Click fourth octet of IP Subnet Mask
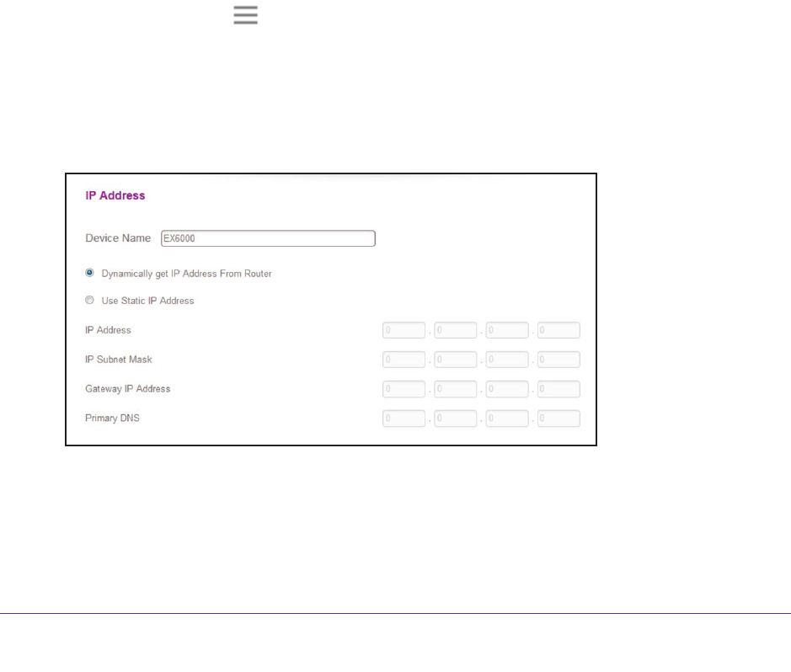Screen dimensions: 791x672 tap(559, 360)
